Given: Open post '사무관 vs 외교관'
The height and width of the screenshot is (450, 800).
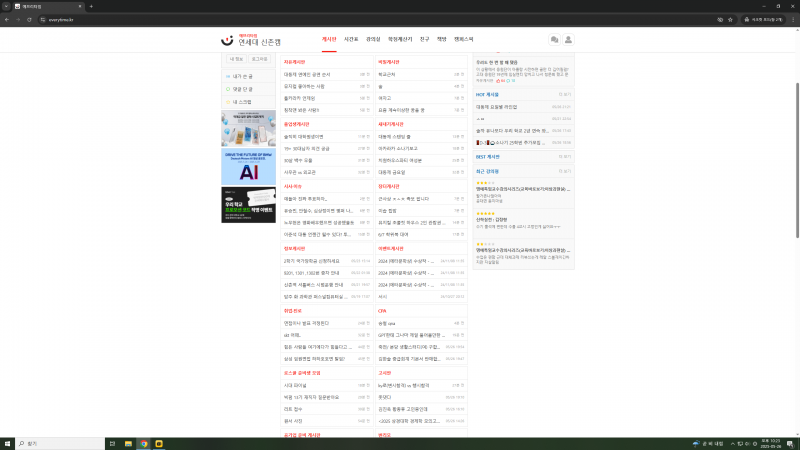Looking at the screenshot, I should coord(327,172).
